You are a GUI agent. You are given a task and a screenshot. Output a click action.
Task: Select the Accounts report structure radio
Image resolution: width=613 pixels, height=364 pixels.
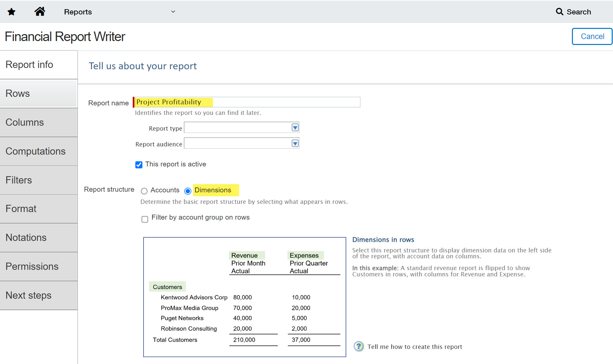click(x=144, y=191)
